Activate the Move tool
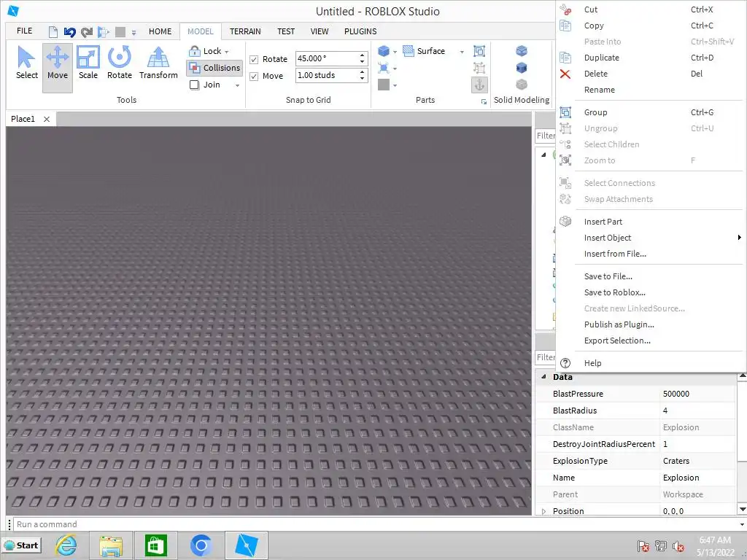 pyautogui.click(x=57, y=68)
